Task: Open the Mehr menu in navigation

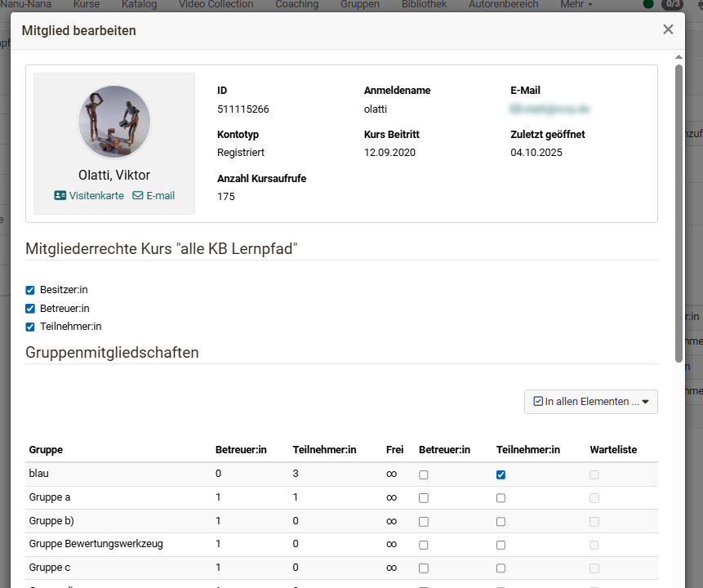Action: [576, 5]
